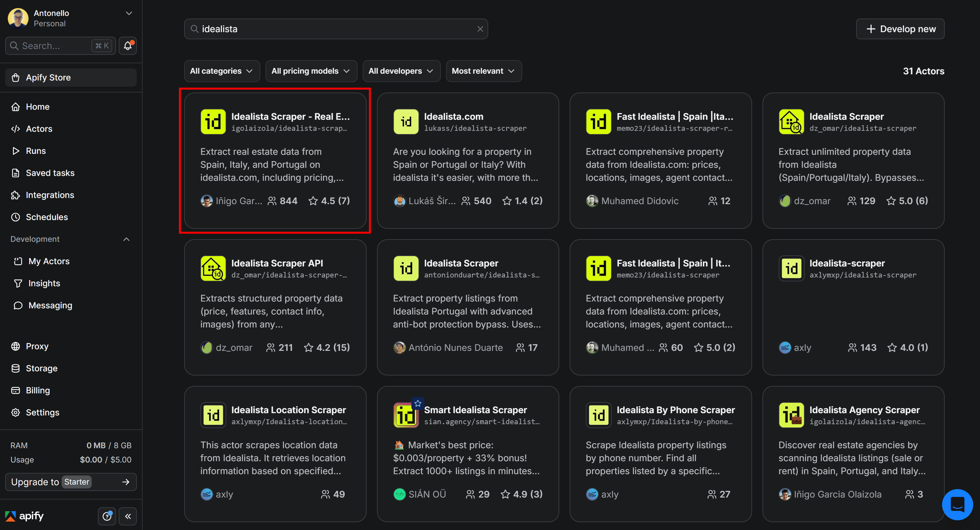Open the Billing section
980x530 pixels.
point(38,390)
